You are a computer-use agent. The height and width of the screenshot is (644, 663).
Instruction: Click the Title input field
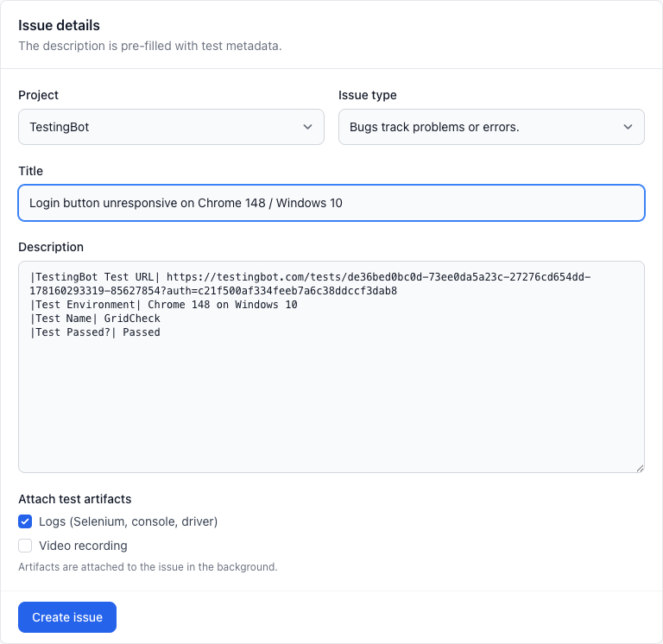click(331, 203)
